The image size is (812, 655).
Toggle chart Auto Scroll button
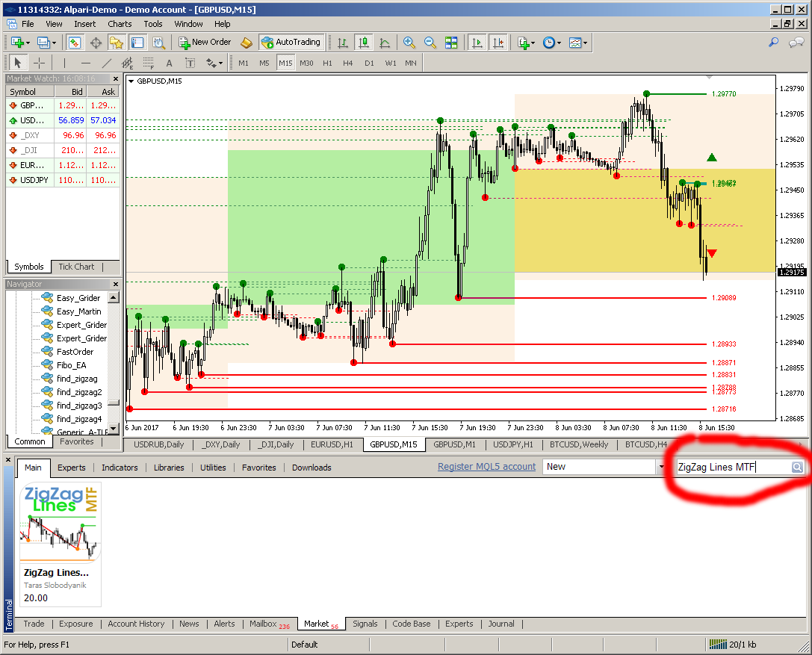click(477, 43)
